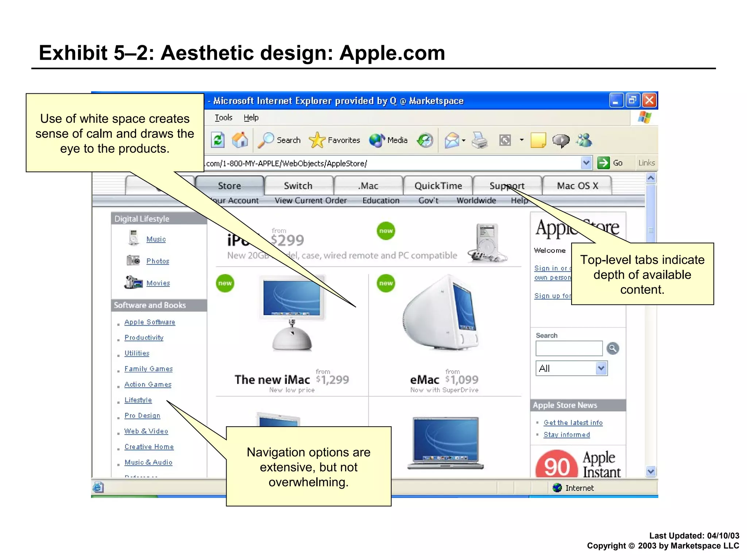Viewport: 747px width, 560px height.
Task: Click the laptop product image
Action: click(445, 443)
